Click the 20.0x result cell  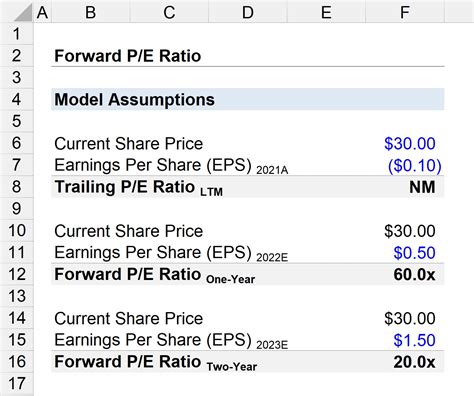coord(414,362)
